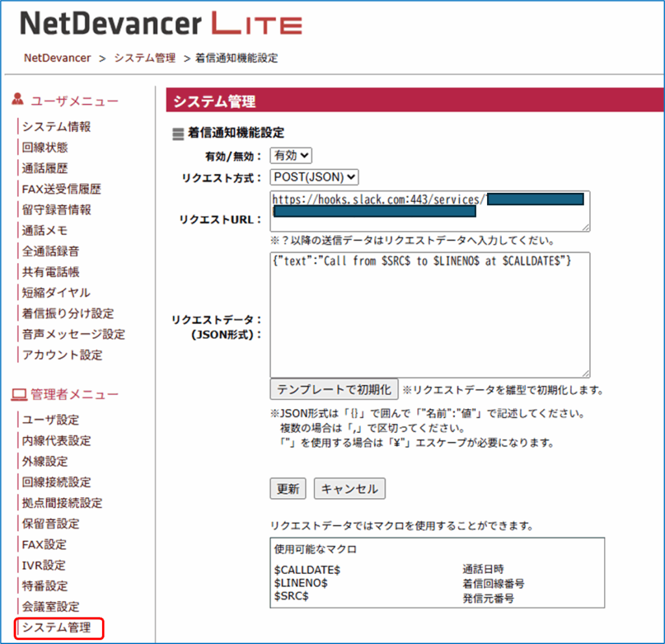The image size is (665, 644).
Task: Select 着信振り分け設定 from the sidebar
Action: tap(68, 314)
